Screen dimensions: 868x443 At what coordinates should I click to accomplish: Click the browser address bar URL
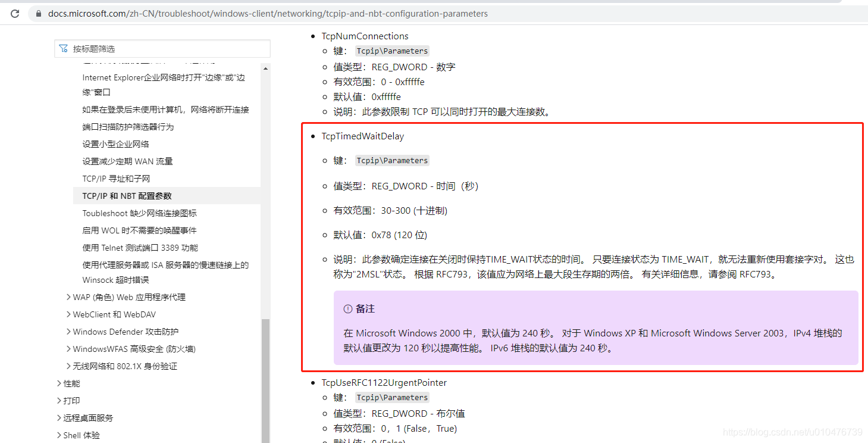coord(268,13)
